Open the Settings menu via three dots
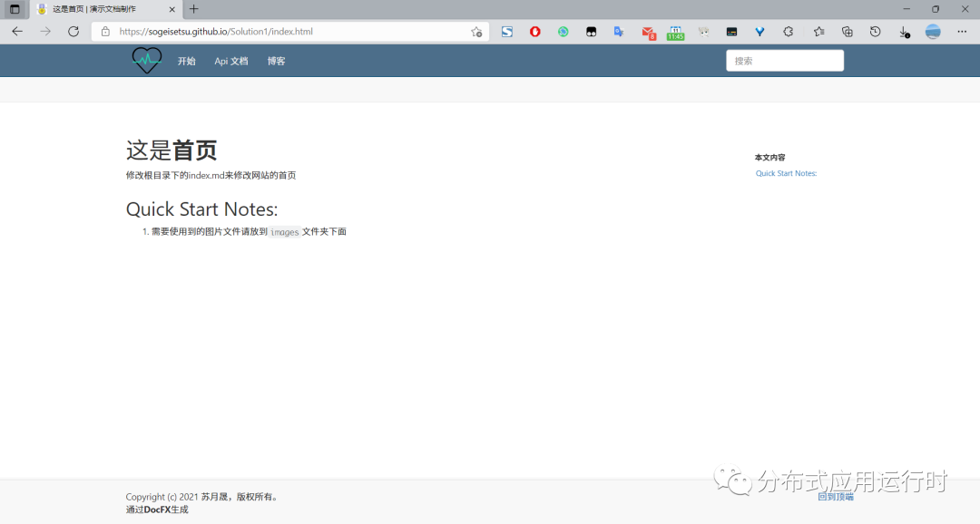This screenshot has width=980, height=524. click(962, 31)
